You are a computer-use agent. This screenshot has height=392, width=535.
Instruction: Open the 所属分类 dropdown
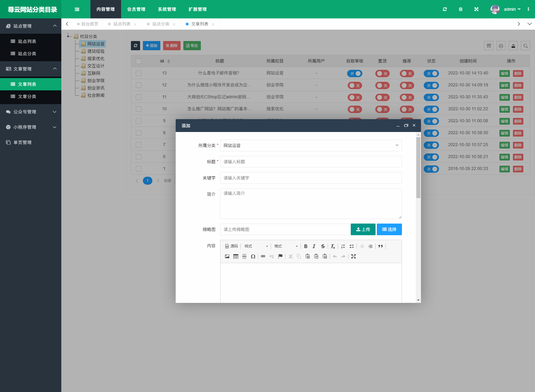pyautogui.click(x=311, y=145)
